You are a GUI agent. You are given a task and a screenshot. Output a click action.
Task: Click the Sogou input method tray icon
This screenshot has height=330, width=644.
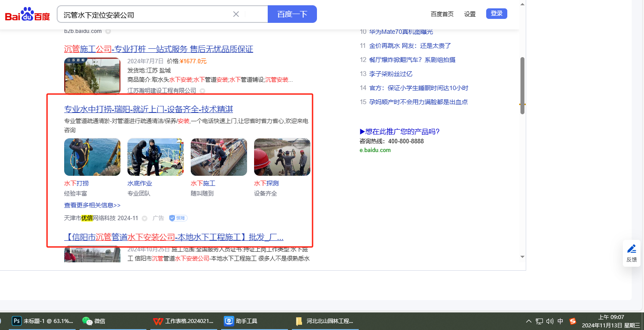coord(572,321)
